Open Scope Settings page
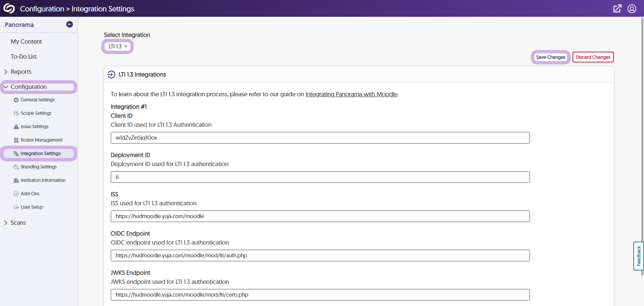The width and height of the screenshot is (644, 306). point(36,113)
